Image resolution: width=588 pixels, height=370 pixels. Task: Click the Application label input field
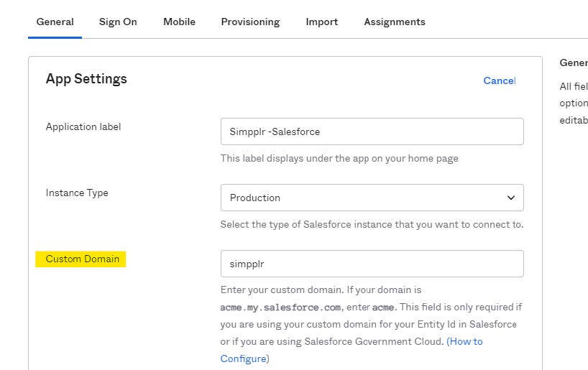(372, 131)
